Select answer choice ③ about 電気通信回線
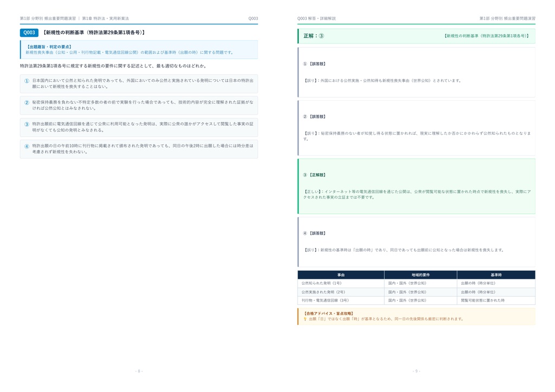555x392 pixels. (x=139, y=127)
